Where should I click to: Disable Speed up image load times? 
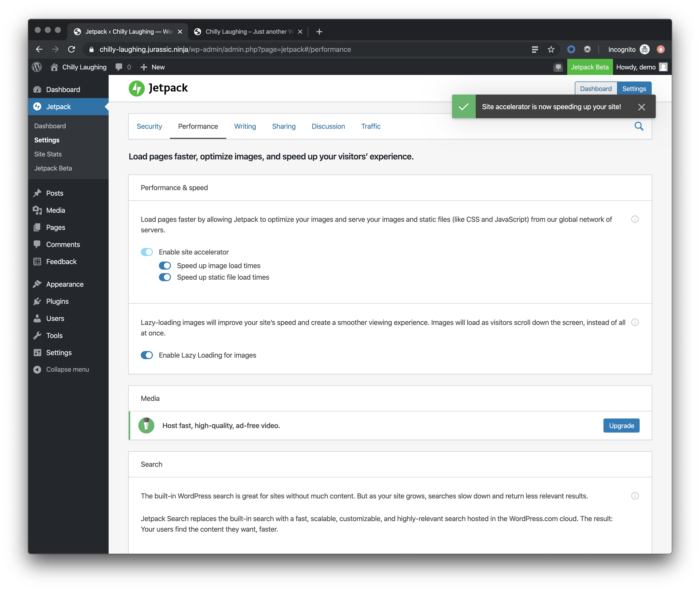[x=165, y=266]
